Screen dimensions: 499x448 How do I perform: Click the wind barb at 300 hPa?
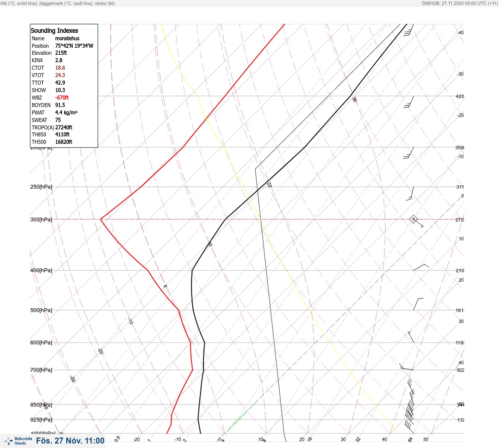[x=416, y=222]
